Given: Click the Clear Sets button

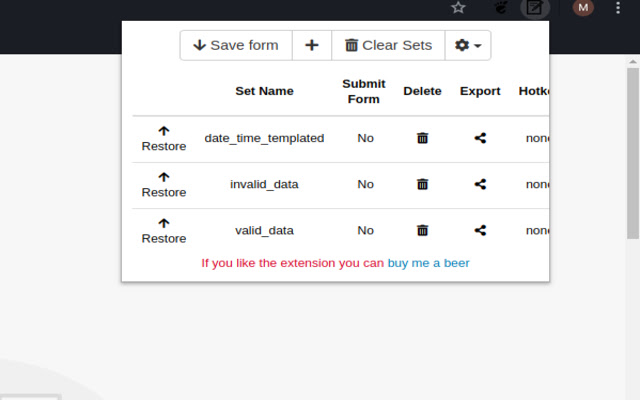Looking at the screenshot, I should click(388, 45).
